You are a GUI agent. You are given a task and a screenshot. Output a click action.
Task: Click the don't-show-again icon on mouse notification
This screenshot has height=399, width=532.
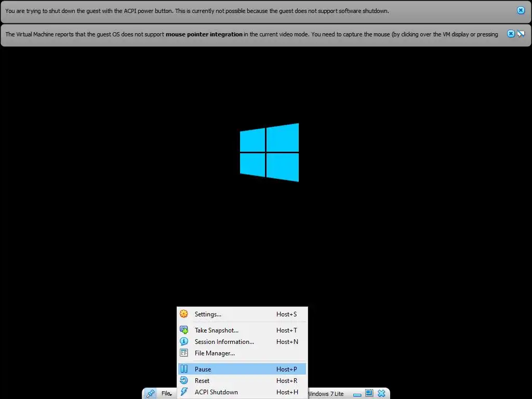click(521, 34)
